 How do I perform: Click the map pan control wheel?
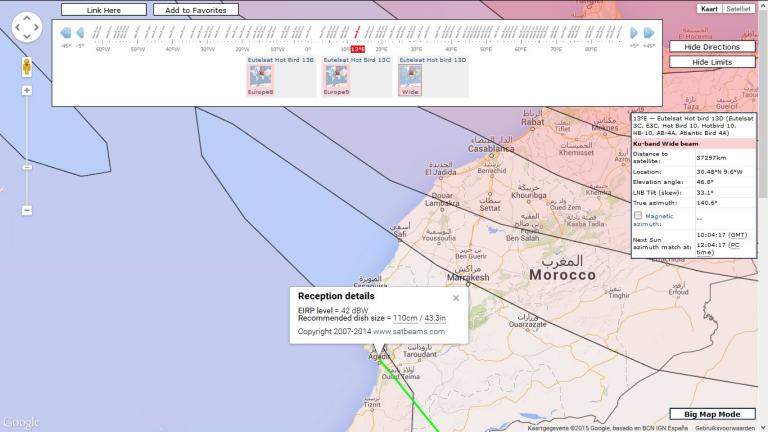click(x=26, y=29)
